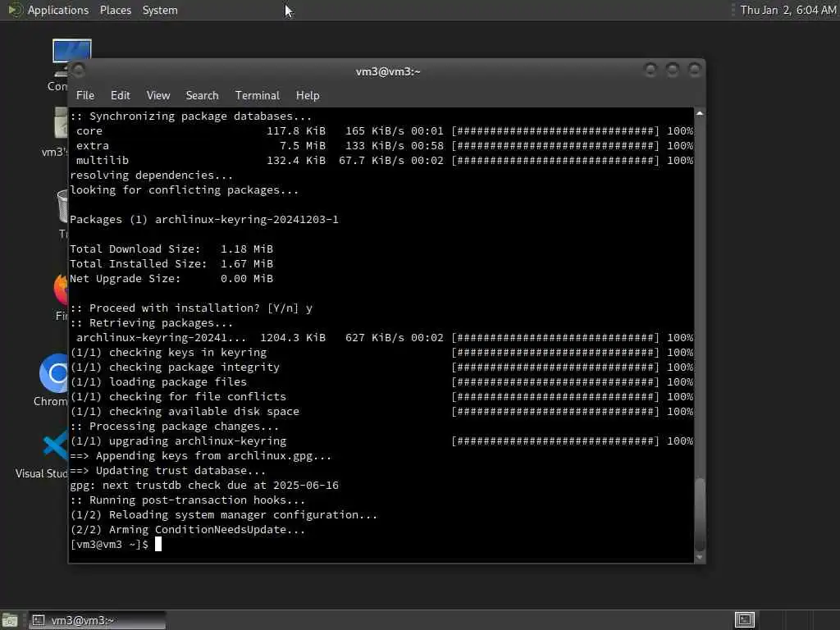The width and height of the screenshot is (840, 630).
Task: Select the Firefox desktop icon
Action: point(61,296)
